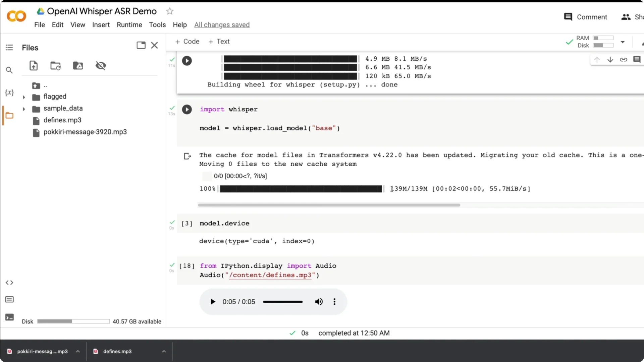The width and height of the screenshot is (644, 362).
Task: Play the defines.mp3 audio output
Action: tap(213, 301)
